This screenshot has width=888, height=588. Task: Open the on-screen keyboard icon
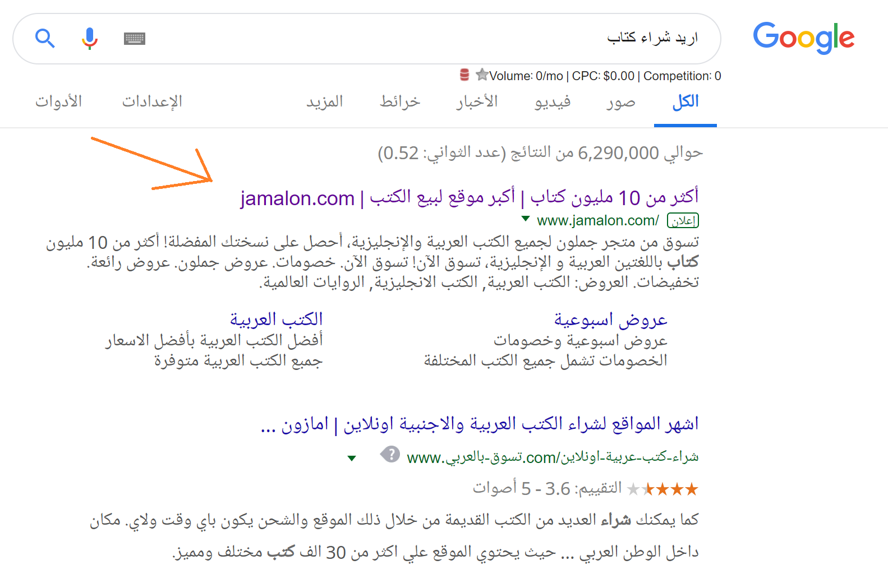[135, 39]
